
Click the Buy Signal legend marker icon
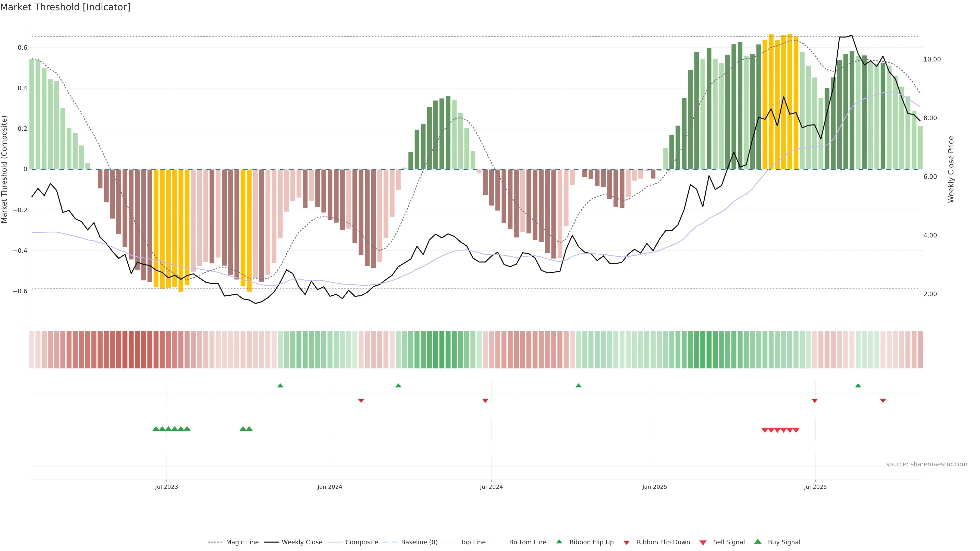coord(757,542)
